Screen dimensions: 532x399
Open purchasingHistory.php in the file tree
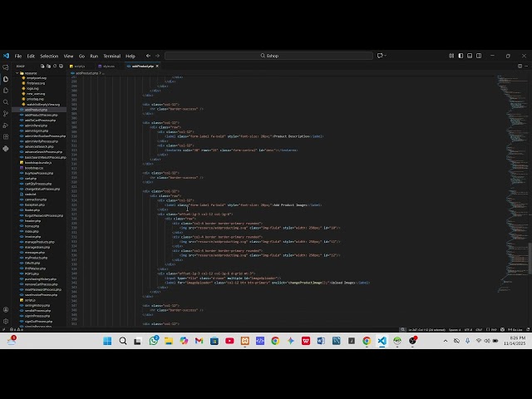[41, 279]
